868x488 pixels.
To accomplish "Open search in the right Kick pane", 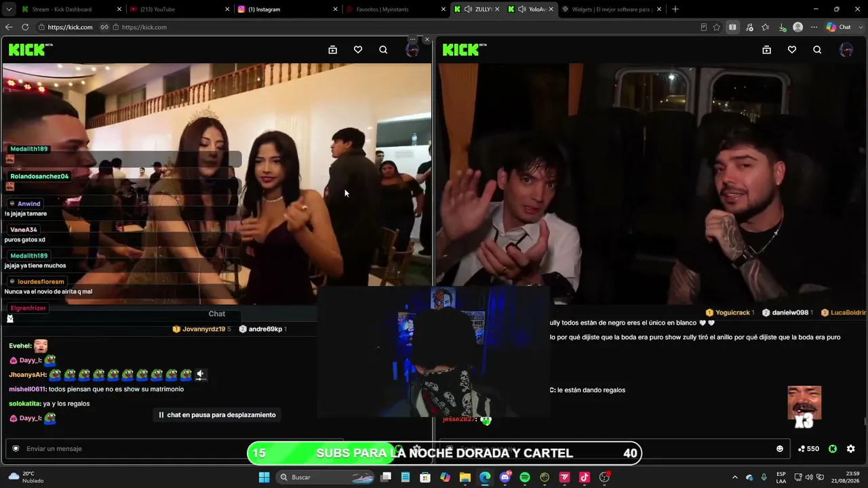I will pyautogui.click(x=817, y=49).
